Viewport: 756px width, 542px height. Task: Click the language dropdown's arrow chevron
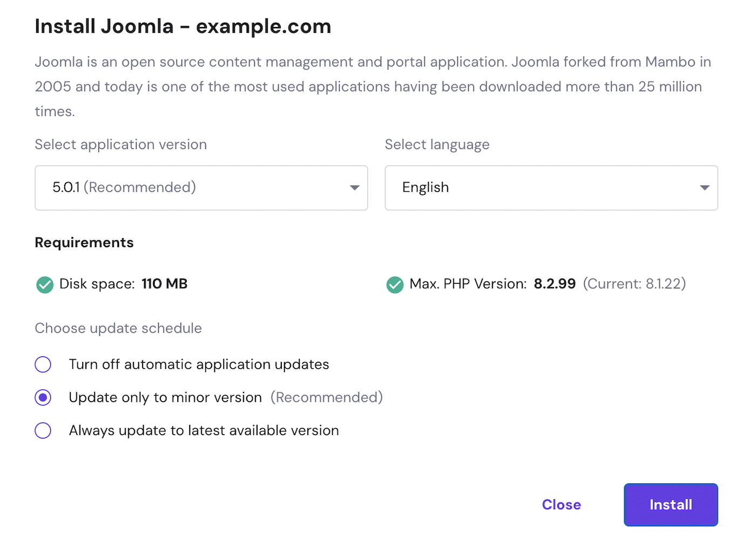coord(704,187)
